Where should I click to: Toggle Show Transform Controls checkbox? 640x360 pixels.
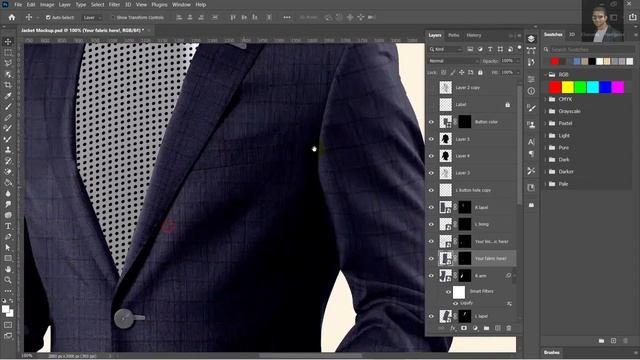tap(113, 18)
